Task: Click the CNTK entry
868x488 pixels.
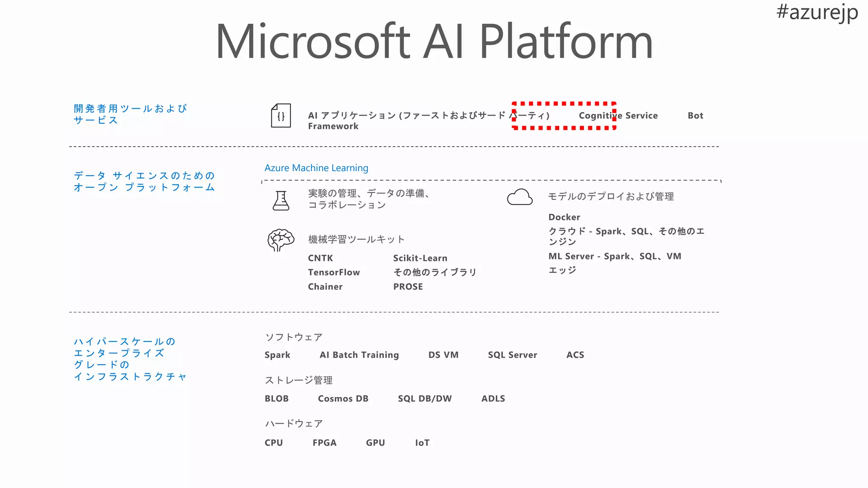Action: tap(320, 258)
